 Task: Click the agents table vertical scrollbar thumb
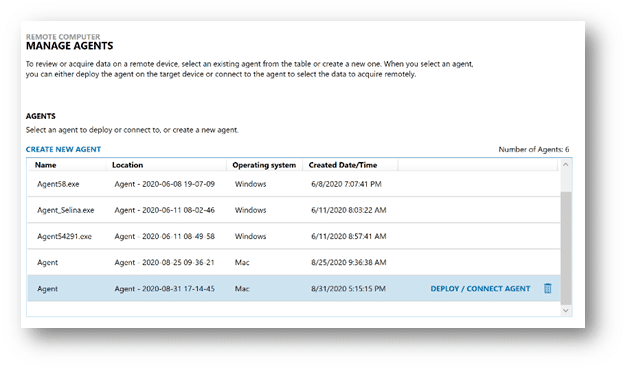[x=566, y=248]
